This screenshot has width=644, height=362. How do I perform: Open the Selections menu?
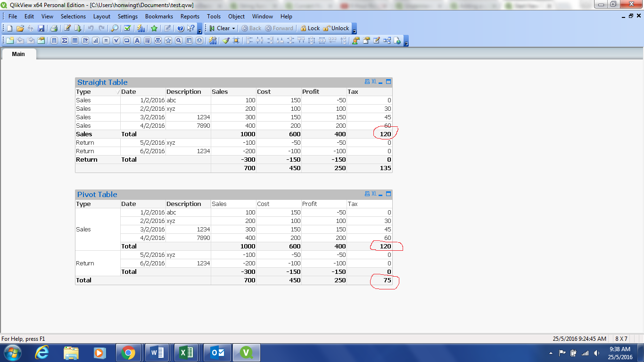[x=73, y=16]
